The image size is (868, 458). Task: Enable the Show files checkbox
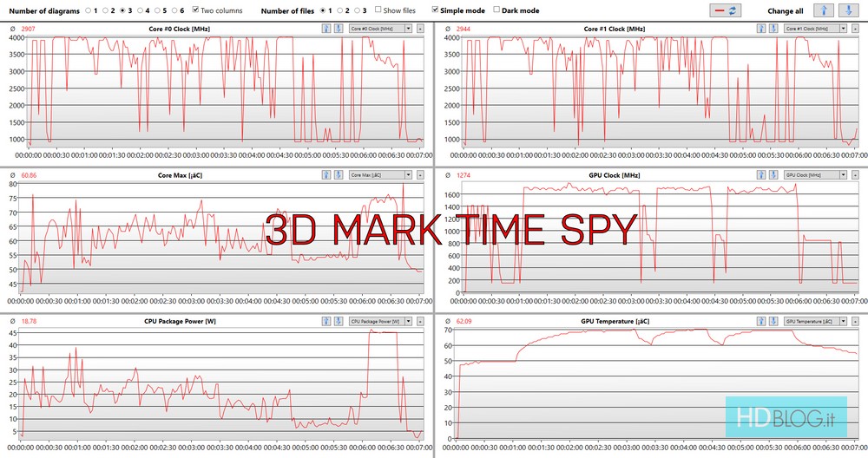[x=378, y=10]
